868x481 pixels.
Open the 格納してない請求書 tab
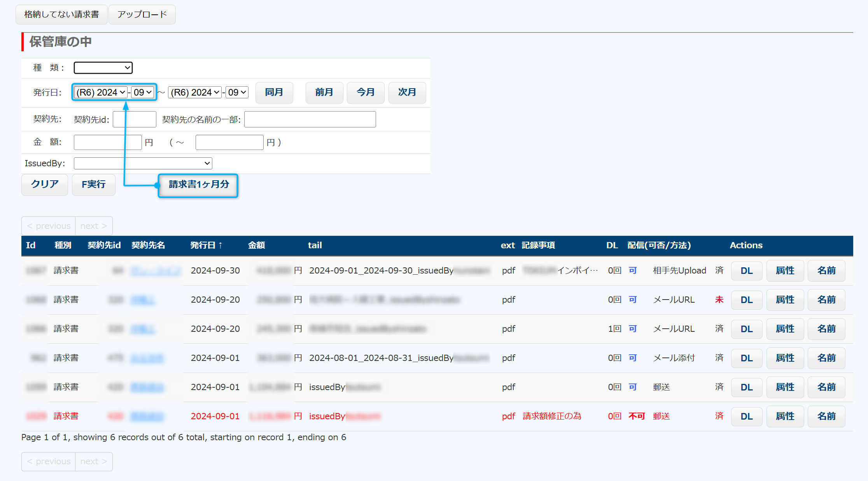[x=61, y=14]
